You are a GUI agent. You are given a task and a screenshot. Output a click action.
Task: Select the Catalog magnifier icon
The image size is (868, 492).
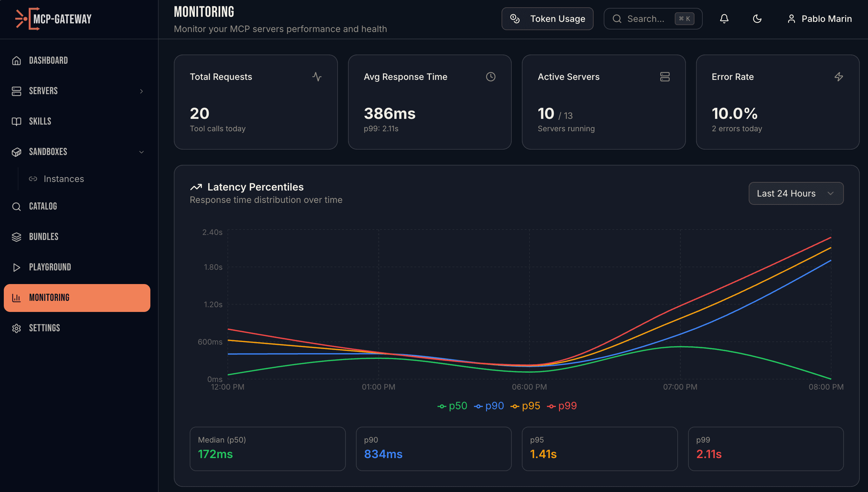point(16,206)
